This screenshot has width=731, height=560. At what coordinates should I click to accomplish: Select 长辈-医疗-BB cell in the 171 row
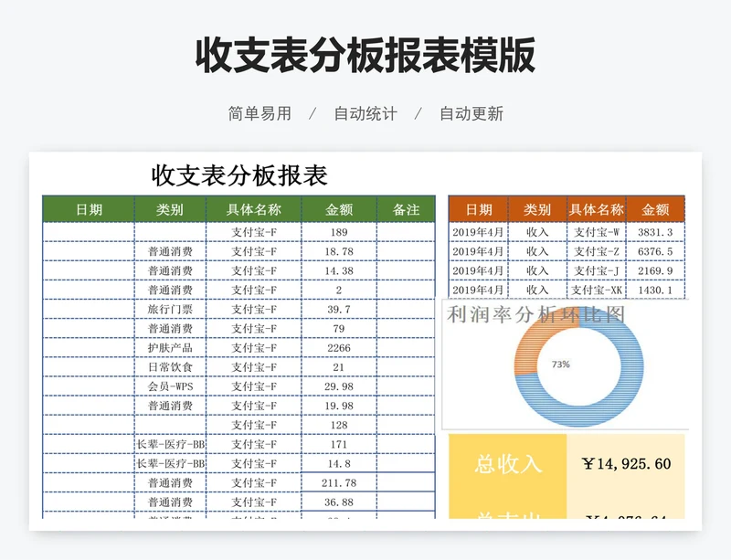pyautogui.click(x=170, y=444)
